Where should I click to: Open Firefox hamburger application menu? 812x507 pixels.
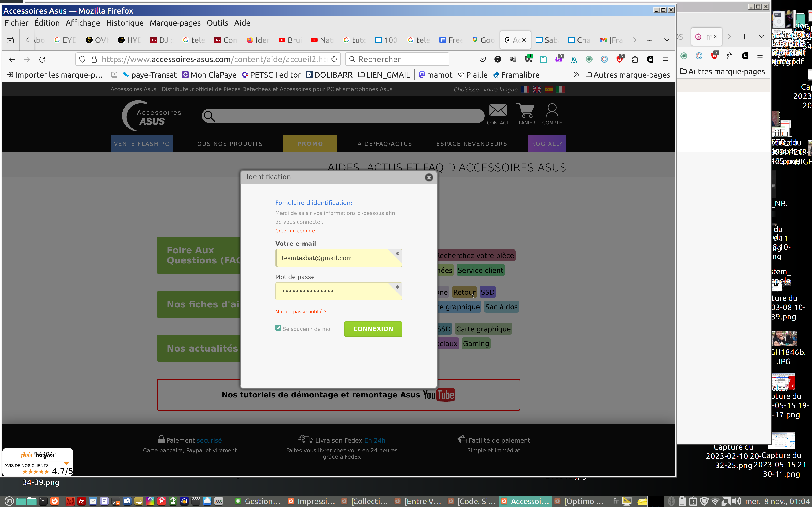click(x=665, y=59)
